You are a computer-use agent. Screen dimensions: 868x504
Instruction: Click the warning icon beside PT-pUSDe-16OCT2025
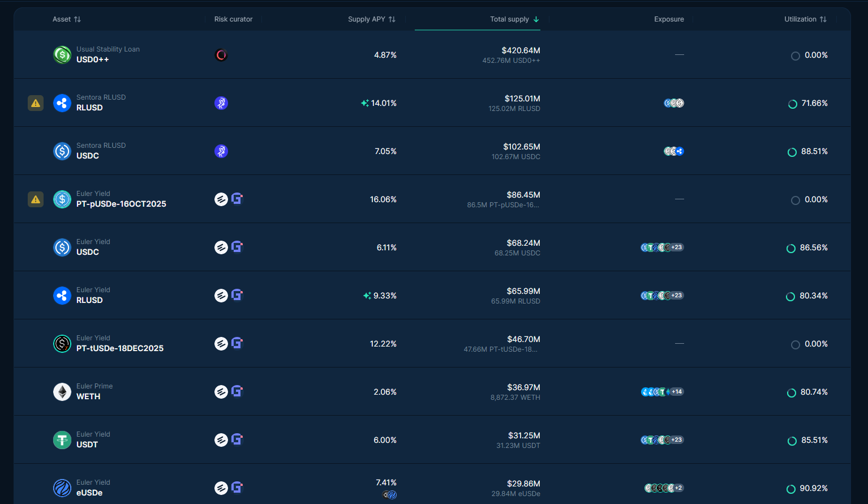pos(36,199)
